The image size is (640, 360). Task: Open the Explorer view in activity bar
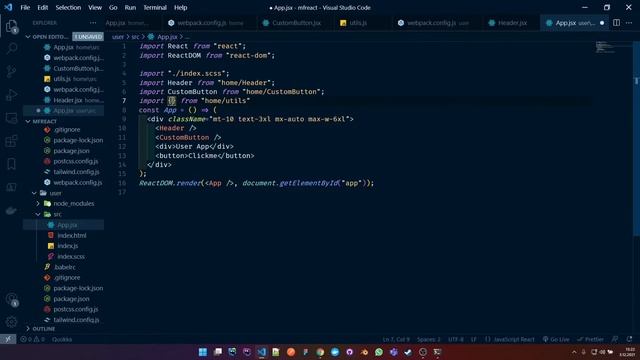11,27
